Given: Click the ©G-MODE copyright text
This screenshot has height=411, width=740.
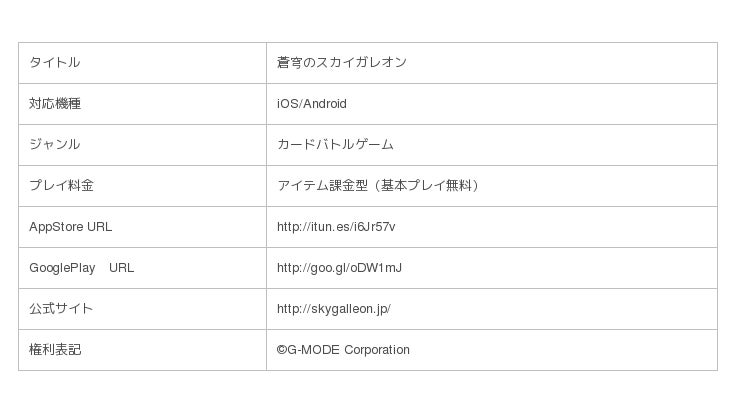Looking at the screenshot, I should point(308,350).
